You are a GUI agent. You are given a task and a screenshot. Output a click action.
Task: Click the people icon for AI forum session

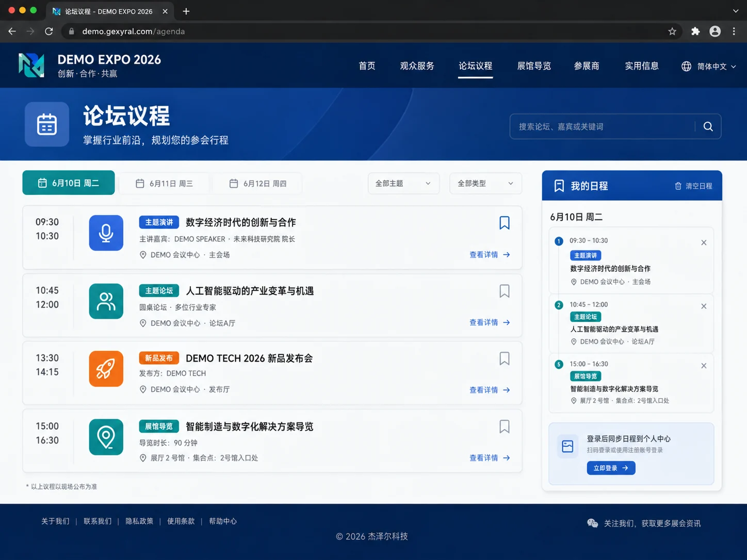(x=106, y=301)
